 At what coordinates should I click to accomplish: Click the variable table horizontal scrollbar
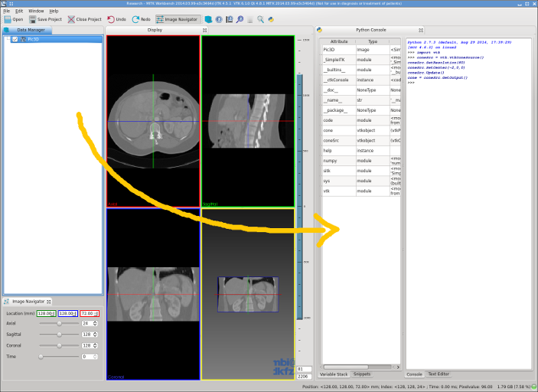pyautogui.click(x=360, y=367)
